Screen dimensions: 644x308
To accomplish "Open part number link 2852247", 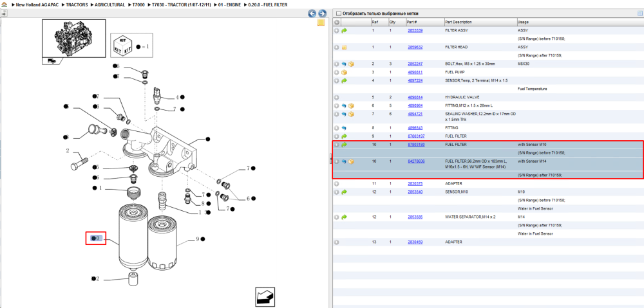I will click(x=415, y=64).
